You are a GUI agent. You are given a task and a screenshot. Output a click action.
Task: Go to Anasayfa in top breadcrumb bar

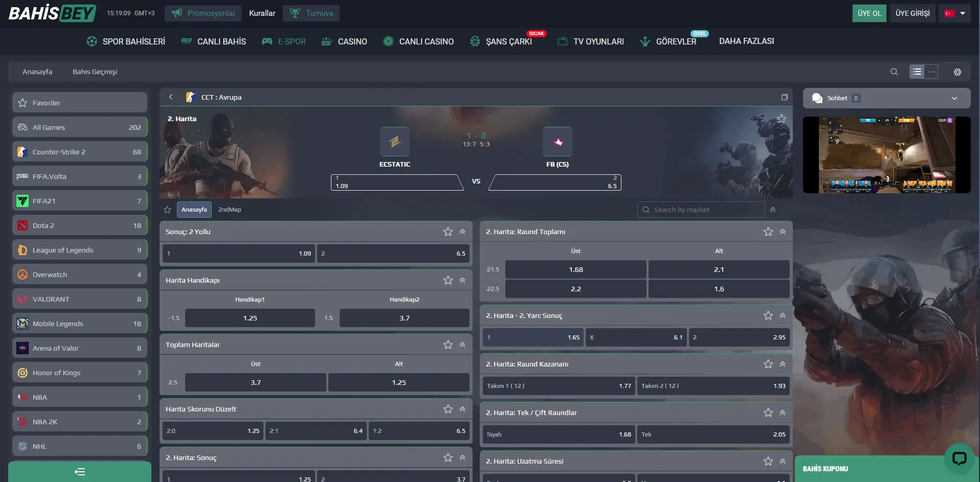(37, 72)
